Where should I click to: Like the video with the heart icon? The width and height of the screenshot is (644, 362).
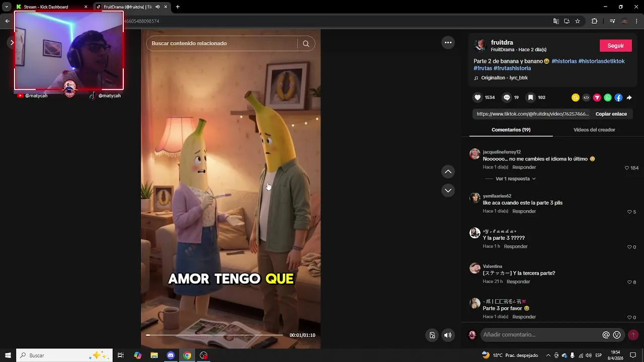tap(477, 98)
